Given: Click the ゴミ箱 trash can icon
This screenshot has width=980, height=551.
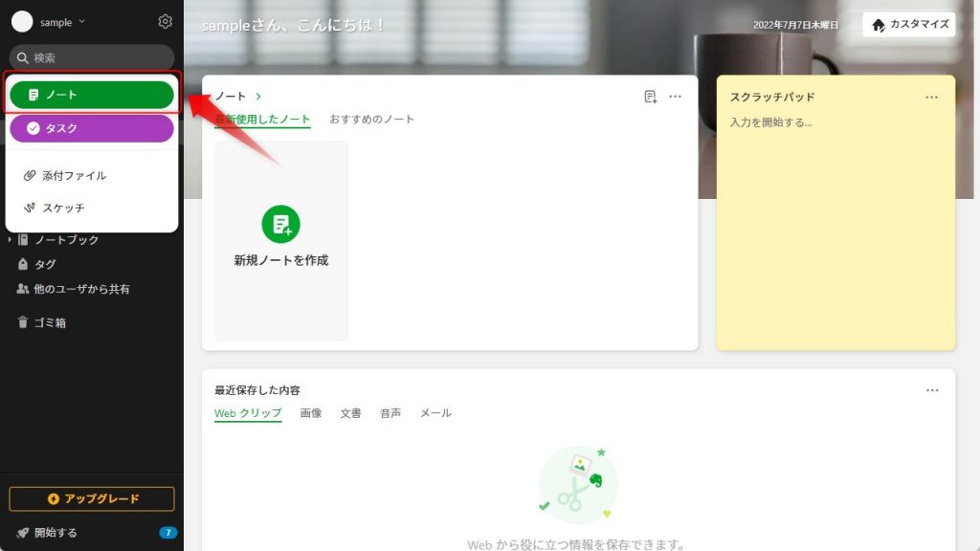Looking at the screenshot, I should click(23, 322).
